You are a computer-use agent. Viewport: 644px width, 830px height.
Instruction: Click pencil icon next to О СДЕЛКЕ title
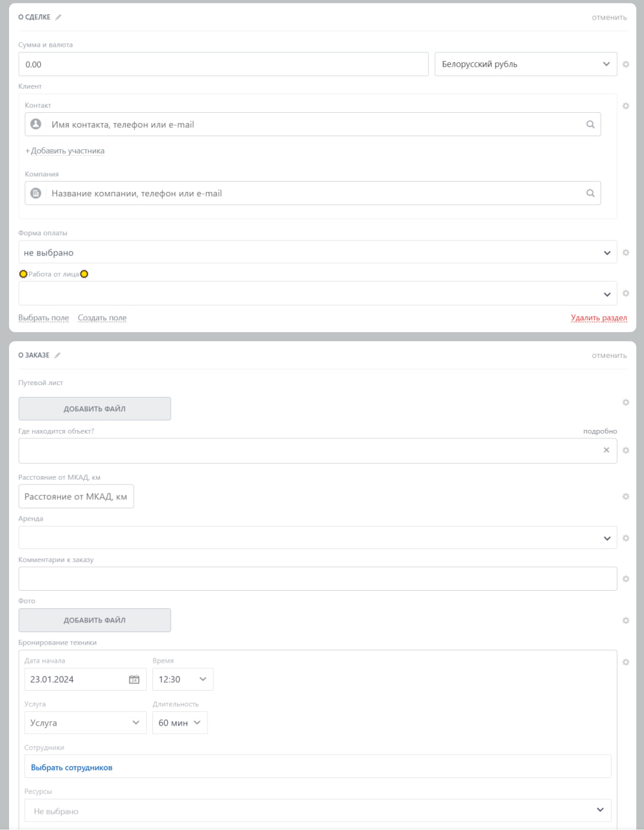(x=58, y=18)
